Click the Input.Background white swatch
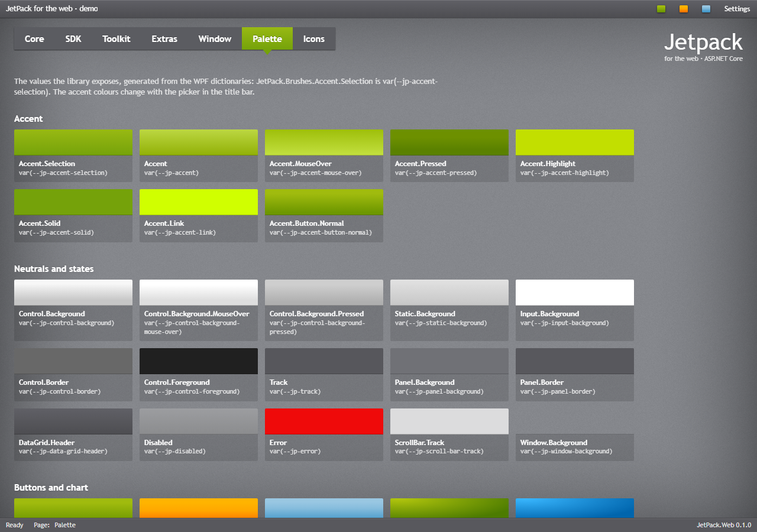This screenshot has width=757, height=532. 575,293
